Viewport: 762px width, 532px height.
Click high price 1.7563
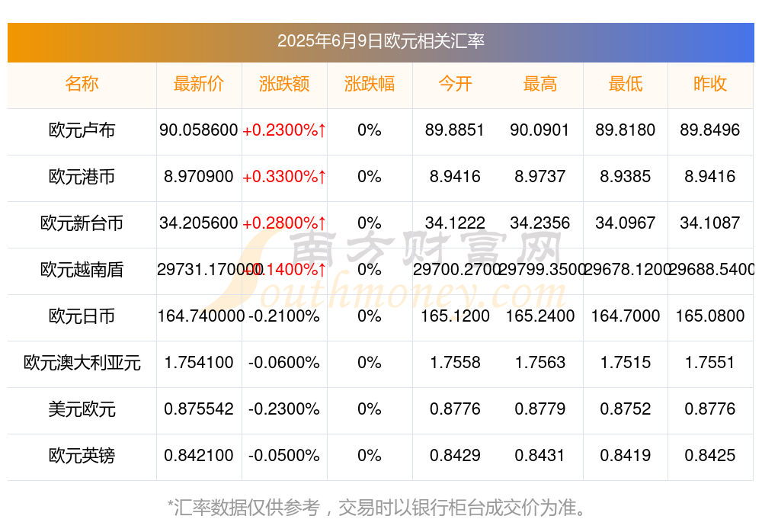pos(540,362)
